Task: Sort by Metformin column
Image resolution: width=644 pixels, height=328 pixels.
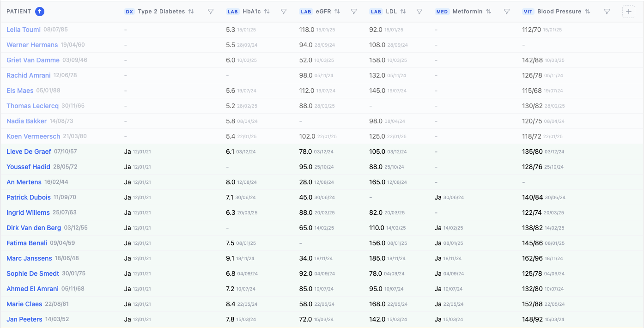Action: (489, 12)
